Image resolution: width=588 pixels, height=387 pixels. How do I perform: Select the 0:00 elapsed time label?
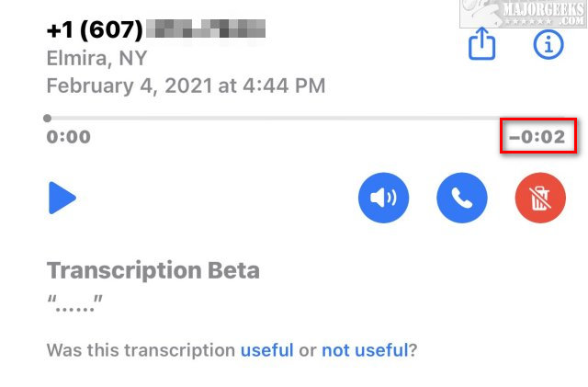(69, 137)
